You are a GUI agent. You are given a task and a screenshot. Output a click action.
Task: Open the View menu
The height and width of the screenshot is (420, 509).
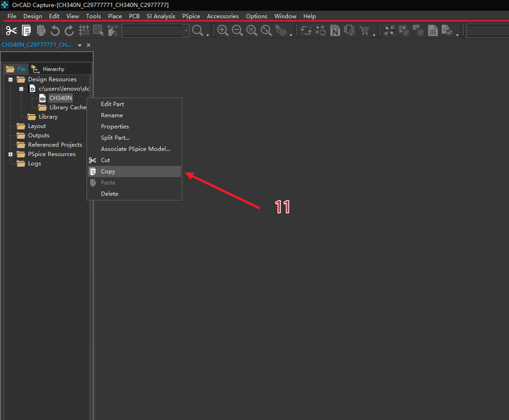point(73,16)
